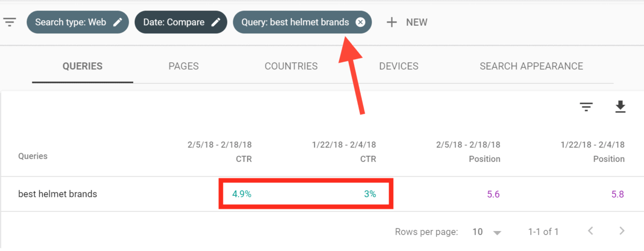The width and height of the screenshot is (644, 251).
Task: Switch to the Pages tab
Action: (x=184, y=66)
